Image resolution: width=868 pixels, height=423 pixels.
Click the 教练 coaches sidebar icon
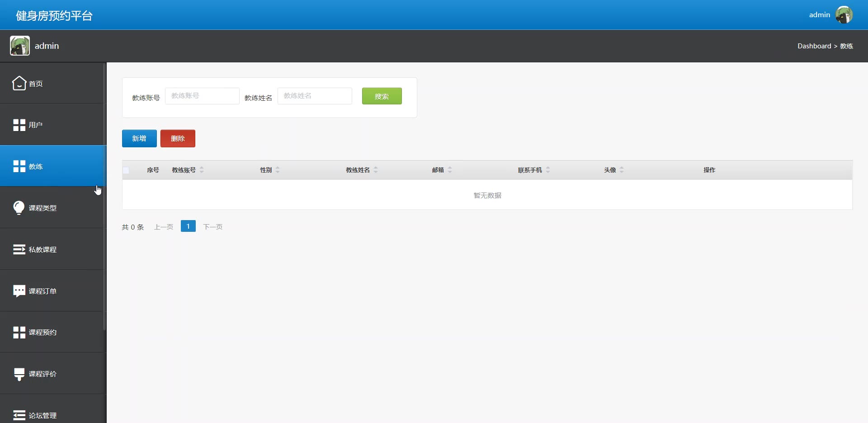click(18, 166)
